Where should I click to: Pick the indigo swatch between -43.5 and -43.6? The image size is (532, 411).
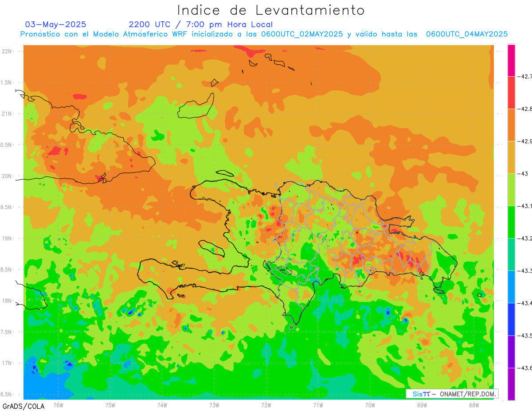pos(511,351)
